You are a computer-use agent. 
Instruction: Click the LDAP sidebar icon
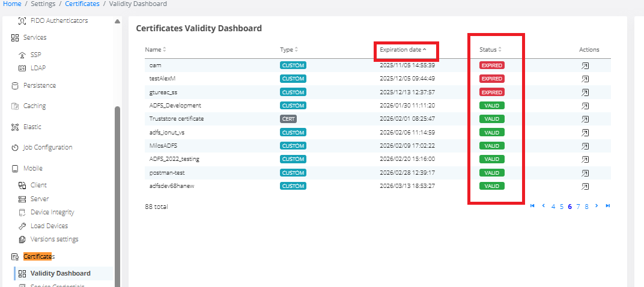(x=23, y=68)
